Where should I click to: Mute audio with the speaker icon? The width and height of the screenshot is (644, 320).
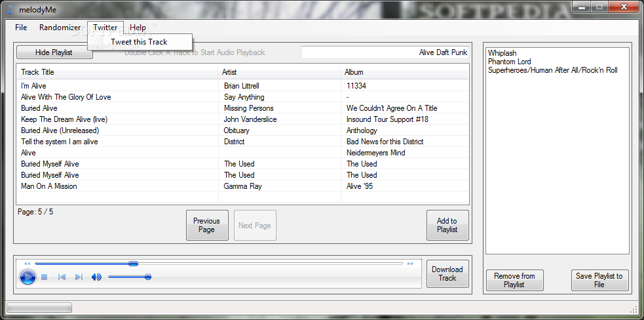click(x=96, y=277)
